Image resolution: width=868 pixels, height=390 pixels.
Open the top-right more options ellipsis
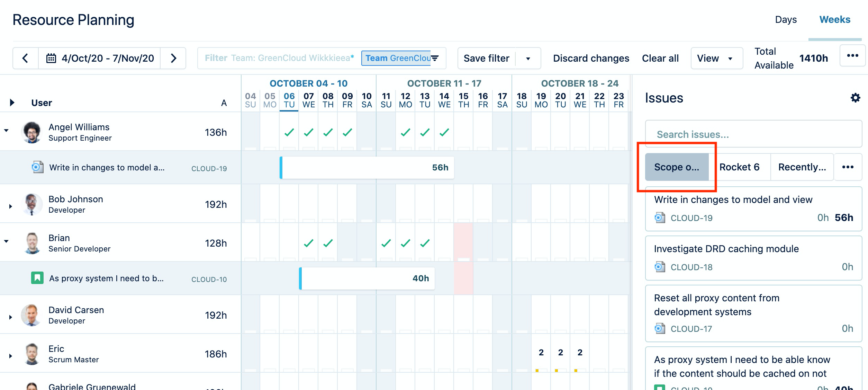[x=852, y=56]
